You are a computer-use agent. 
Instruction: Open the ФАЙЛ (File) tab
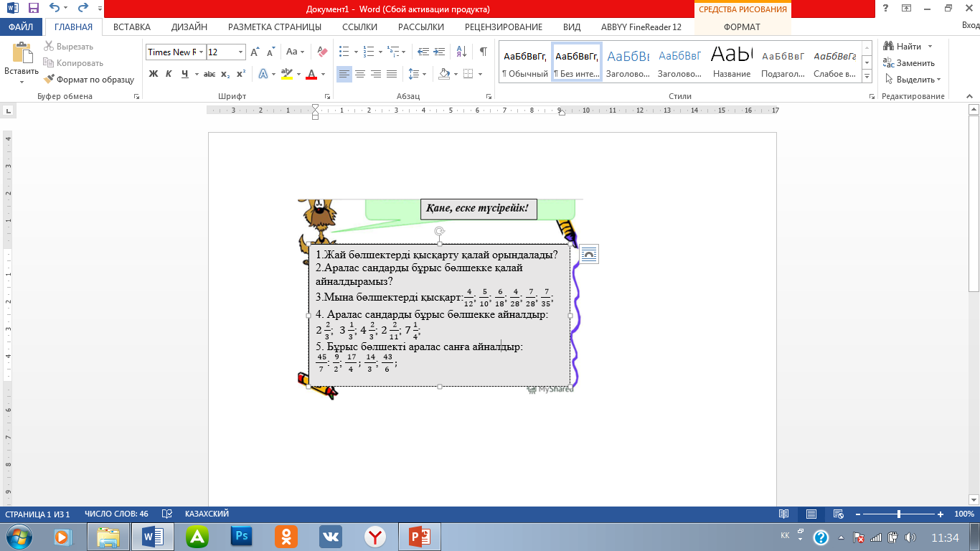coord(22,27)
